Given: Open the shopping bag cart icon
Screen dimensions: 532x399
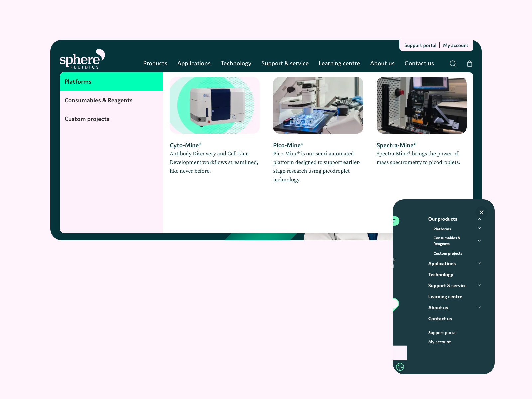Looking at the screenshot, I should [x=469, y=64].
